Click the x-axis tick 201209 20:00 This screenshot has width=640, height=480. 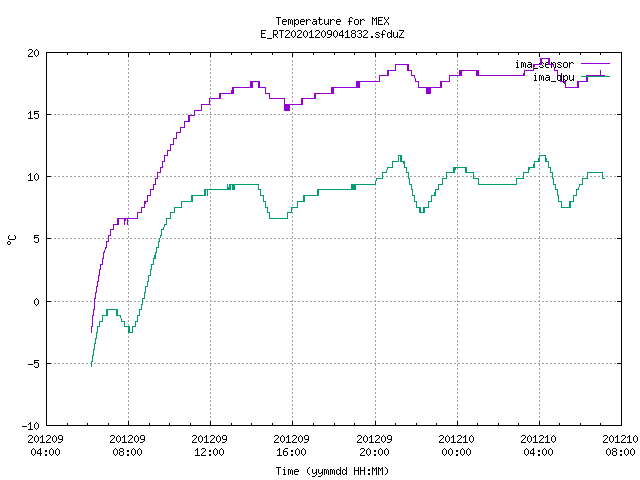coord(374,446)
